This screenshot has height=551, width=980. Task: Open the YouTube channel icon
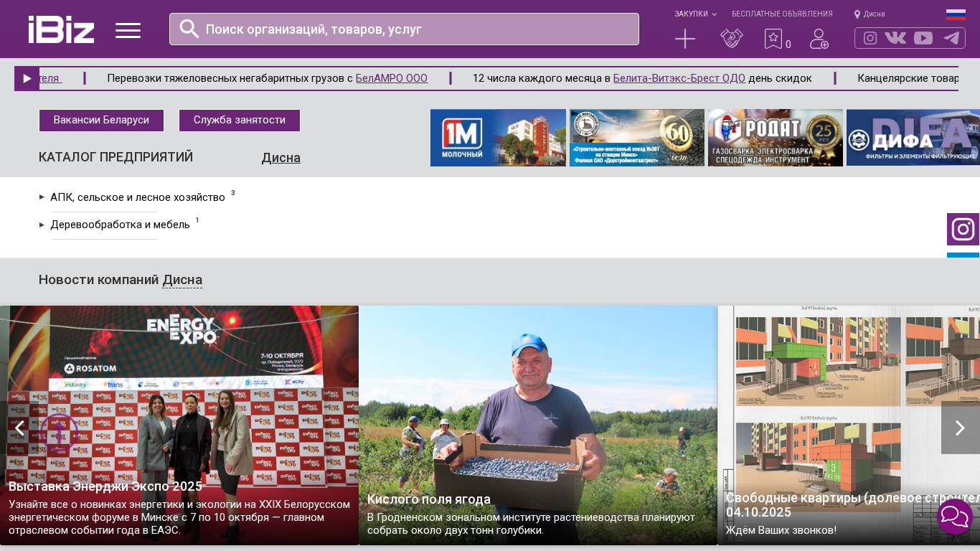923,38
